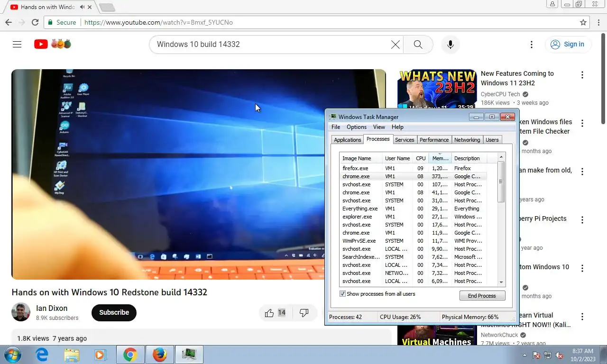Go to the YouTube home logo
The width and height of the screenshot is (607, 364).
(x=53, y=44)
